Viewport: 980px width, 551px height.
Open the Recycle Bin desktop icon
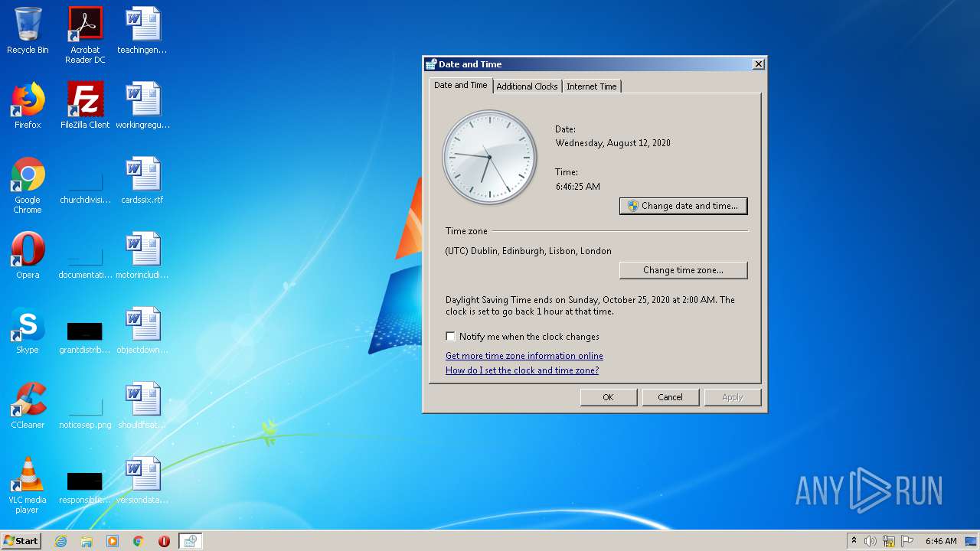coord(28,31)
